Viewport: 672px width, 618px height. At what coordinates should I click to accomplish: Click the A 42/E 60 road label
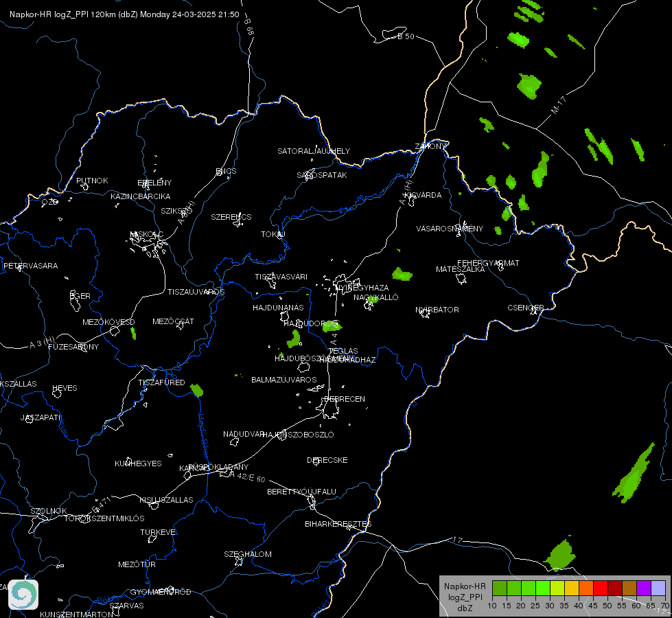pos(247,477)
